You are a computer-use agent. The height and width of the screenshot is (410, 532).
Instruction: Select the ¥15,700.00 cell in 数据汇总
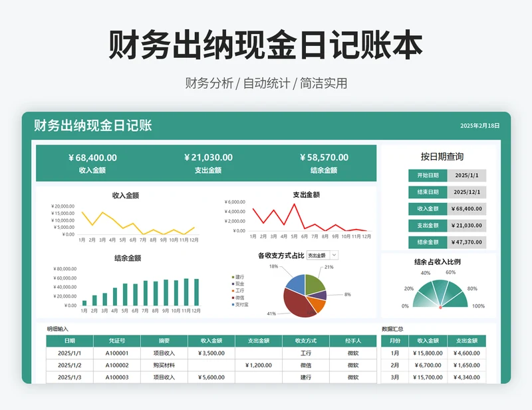click(428, 377)
